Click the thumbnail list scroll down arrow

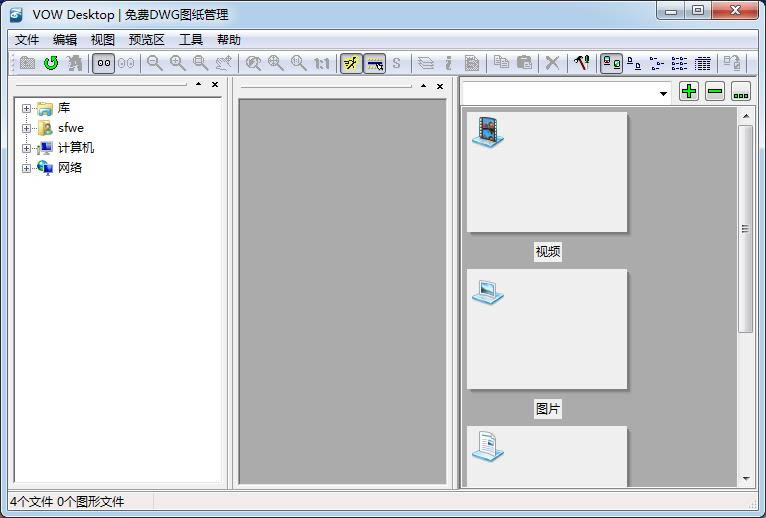pos(746,478)
